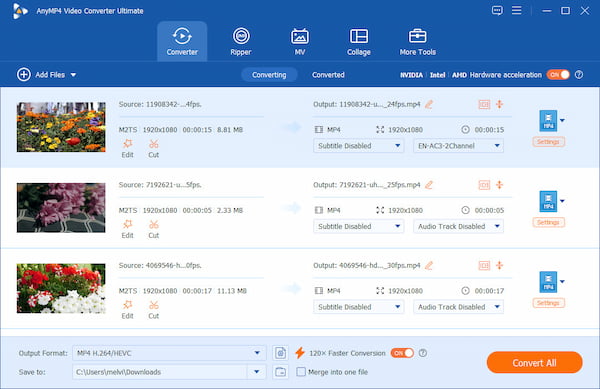
Task: Open media info icon for 11908342 output
Action: (x=484, y=104)
